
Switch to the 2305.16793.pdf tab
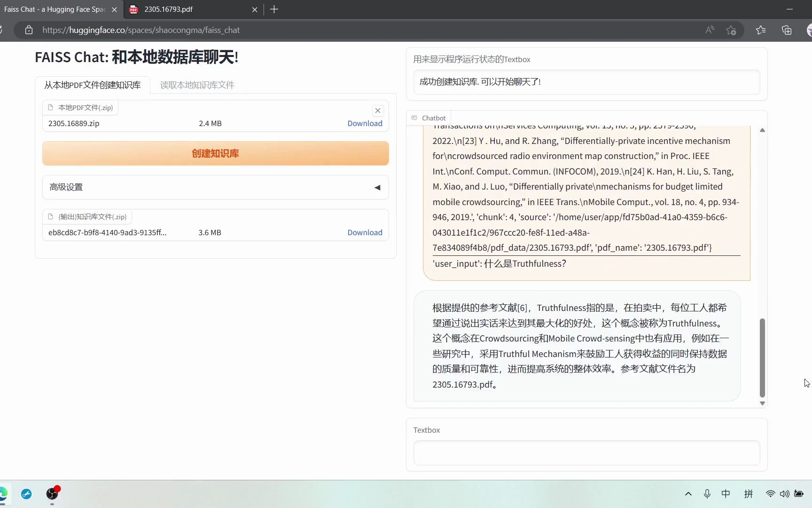pos(193,9)
